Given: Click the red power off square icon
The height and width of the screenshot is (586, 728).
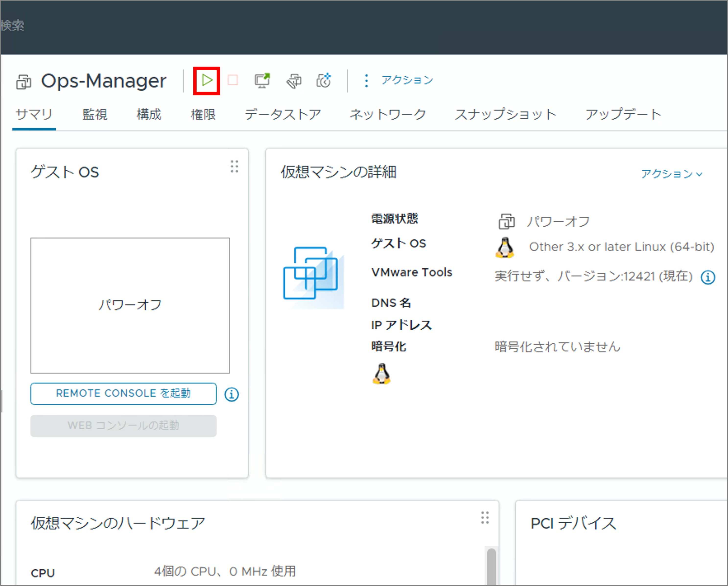Looking at the screenshot, I should (x=233, y=80).
